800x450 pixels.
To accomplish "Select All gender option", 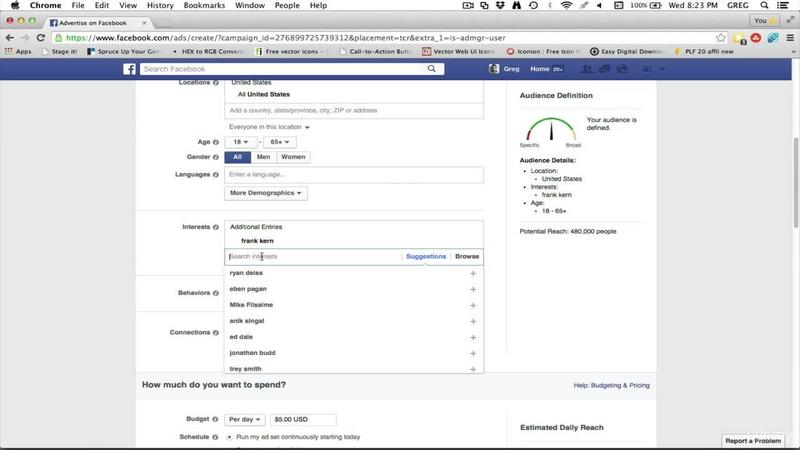I will (237, 157).
